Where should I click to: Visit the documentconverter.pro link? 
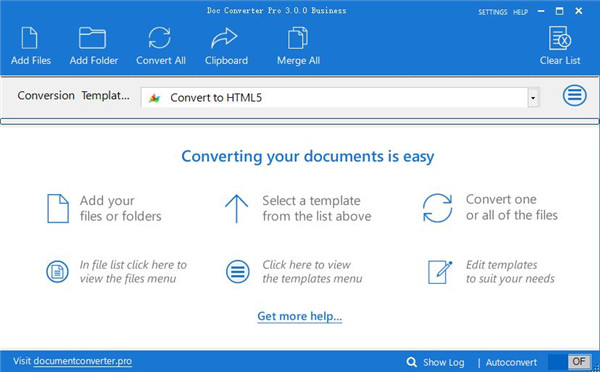point(83,361)
